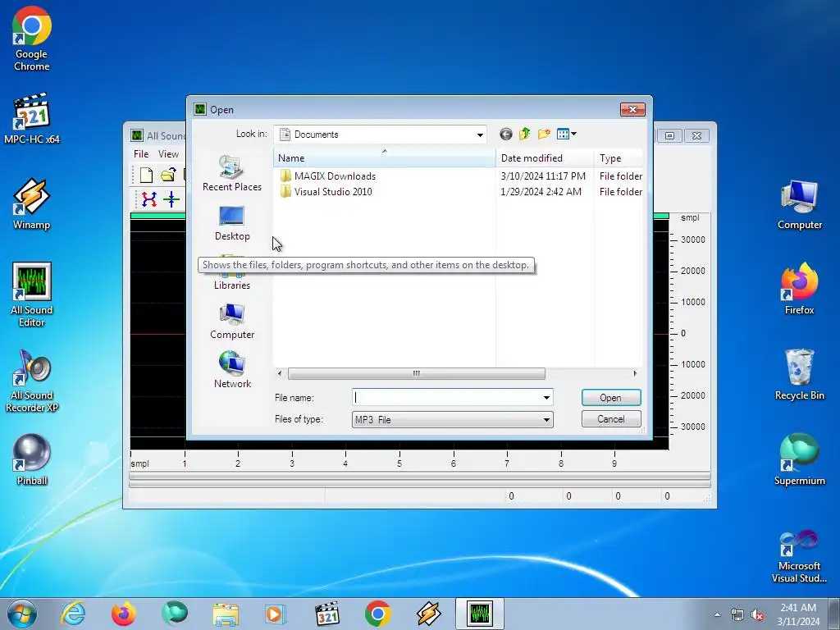840x630 pixels.
Task: Click the Microsoft Visual Studio desktop shortcut
Action: (x=799, y=555)
